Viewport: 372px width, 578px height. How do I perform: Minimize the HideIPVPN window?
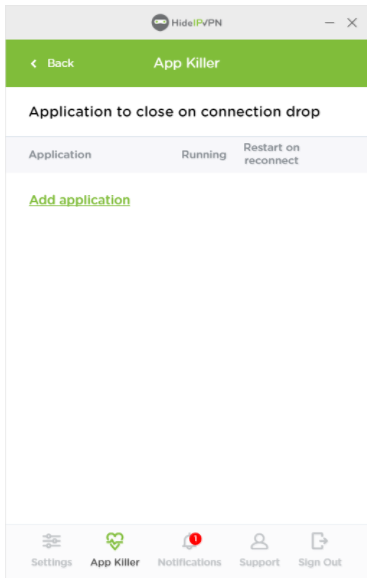330,23
